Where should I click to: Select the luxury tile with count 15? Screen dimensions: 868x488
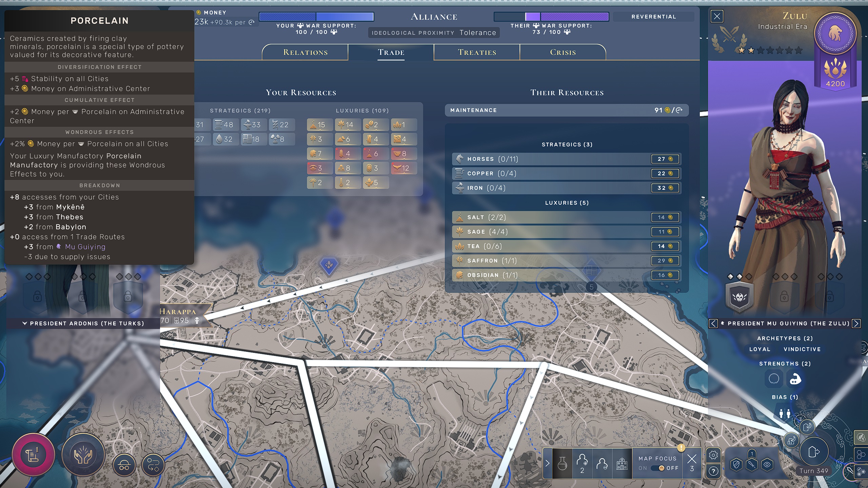[319, 125]
